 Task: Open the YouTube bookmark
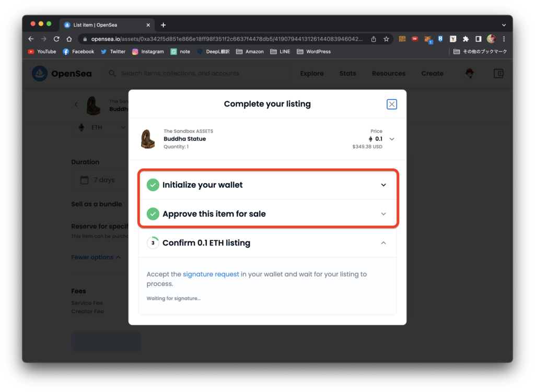pos(42,52)
